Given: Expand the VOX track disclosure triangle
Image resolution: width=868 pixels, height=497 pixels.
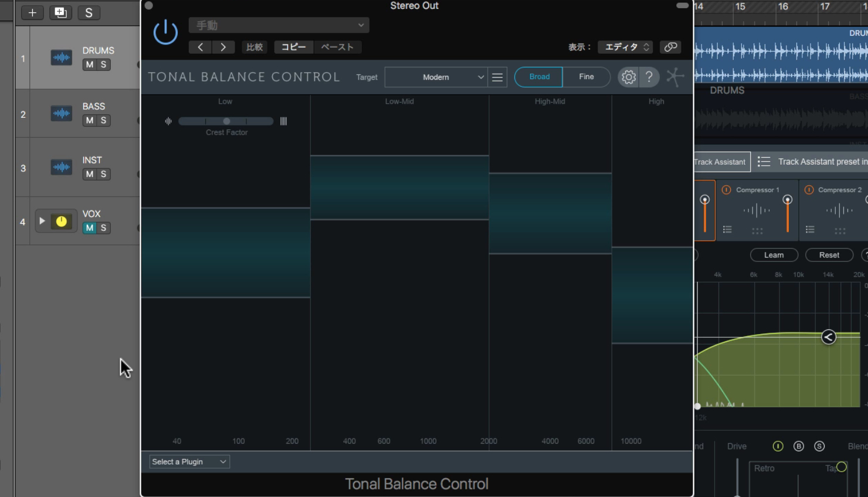Looking at the screenshot, I should (x=42, y=221).
